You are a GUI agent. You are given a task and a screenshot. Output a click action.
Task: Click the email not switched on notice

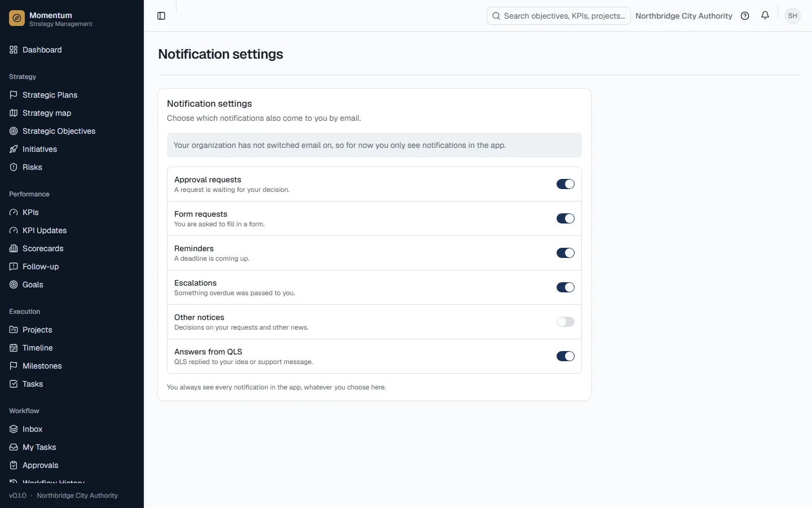pos(374,145)
